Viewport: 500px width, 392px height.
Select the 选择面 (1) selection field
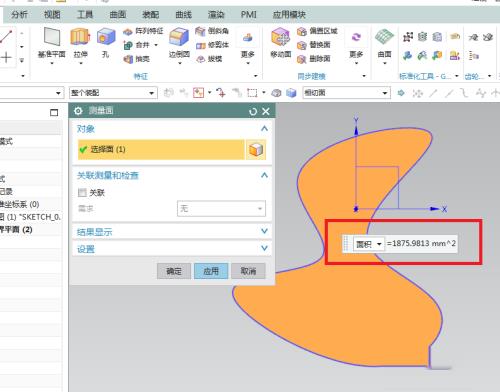pos(161,150)
